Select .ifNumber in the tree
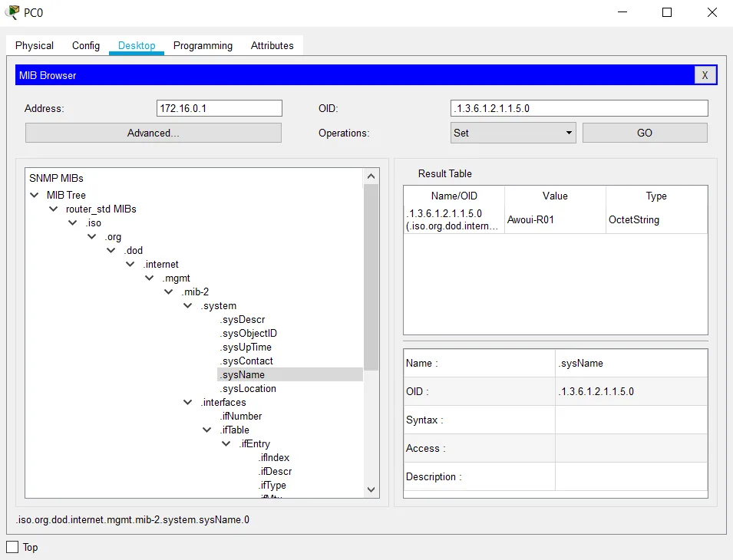Image resolution: width=733 pixels, height=560 pixels. (241, 416)
